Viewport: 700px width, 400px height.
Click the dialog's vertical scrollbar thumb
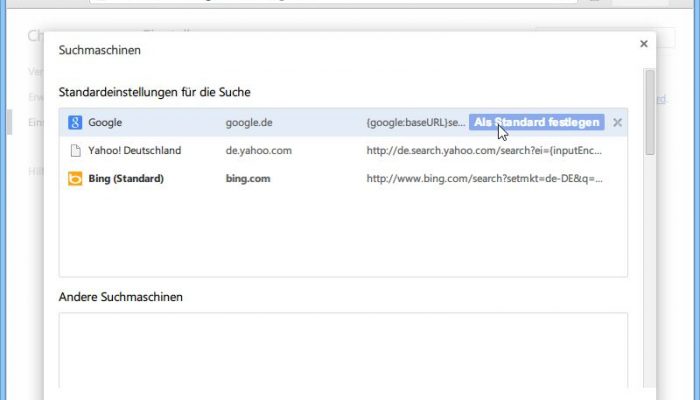click(650, 112)
